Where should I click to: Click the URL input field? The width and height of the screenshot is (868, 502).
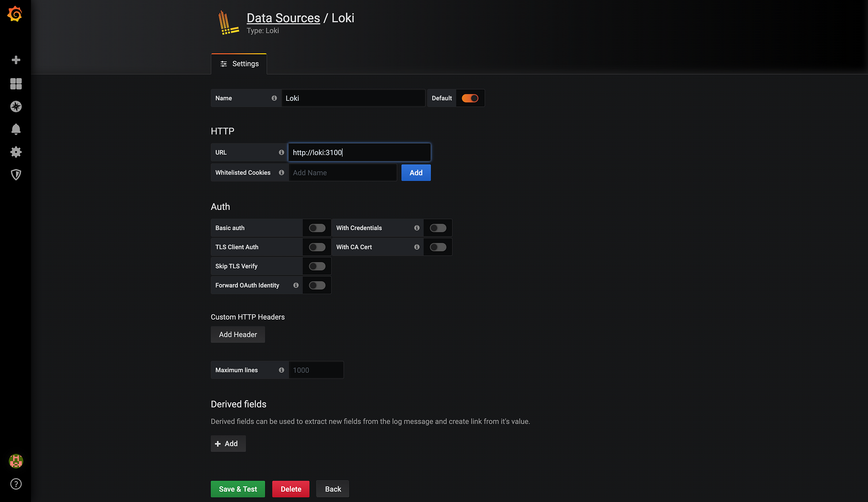point(359,152)
